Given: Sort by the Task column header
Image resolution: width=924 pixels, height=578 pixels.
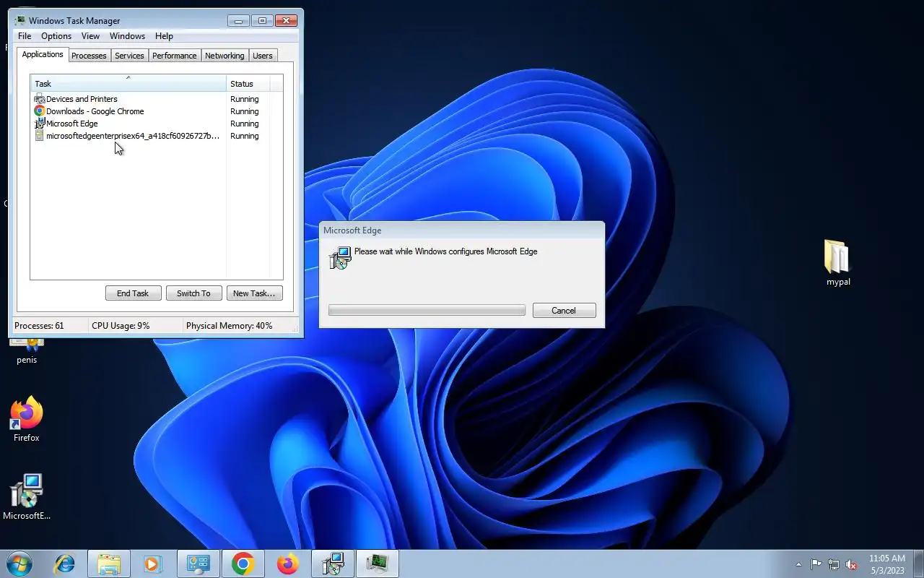Looking at the screenshot, I should click(128, 83).
